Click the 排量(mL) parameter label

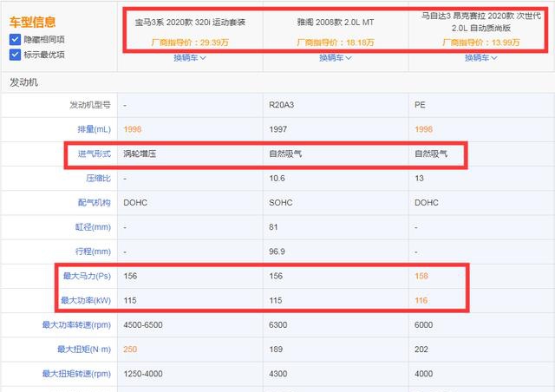(95, 129)
